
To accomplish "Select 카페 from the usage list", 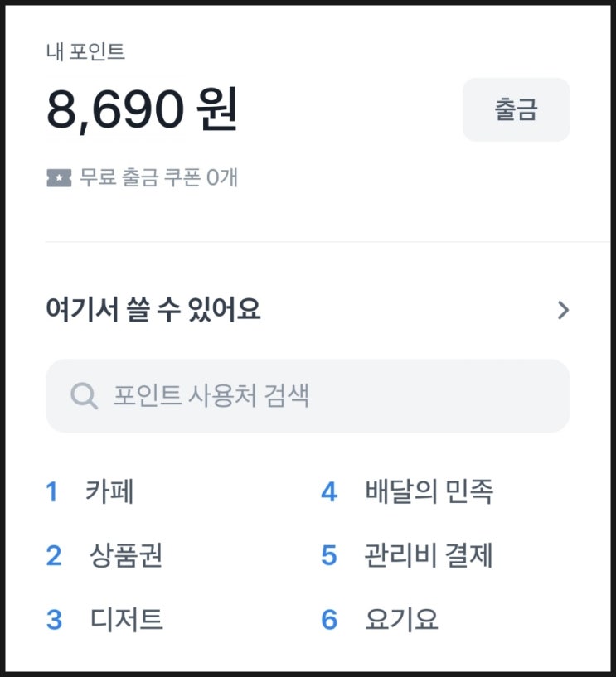I will [109, 491].
